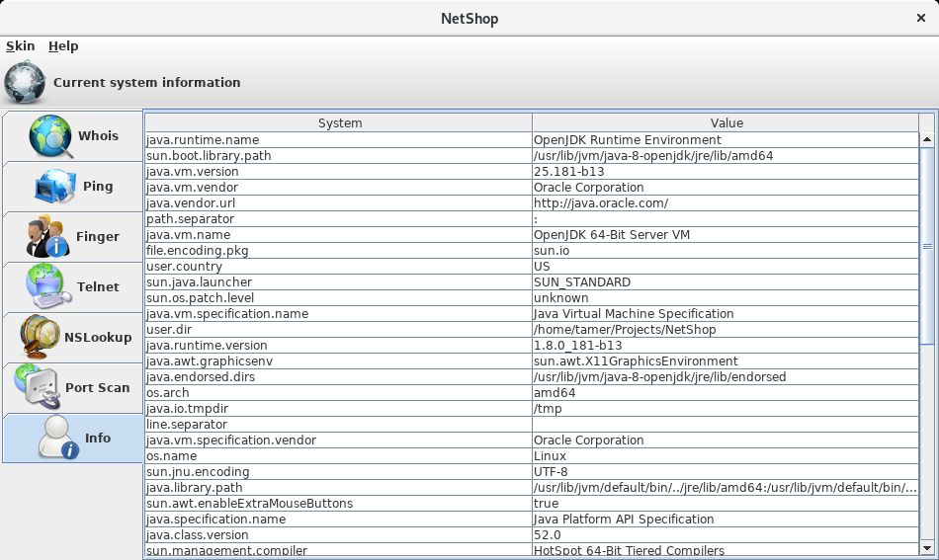Select the UTF-8 value cell
939x560 pixels.
[x=726, y=471]
